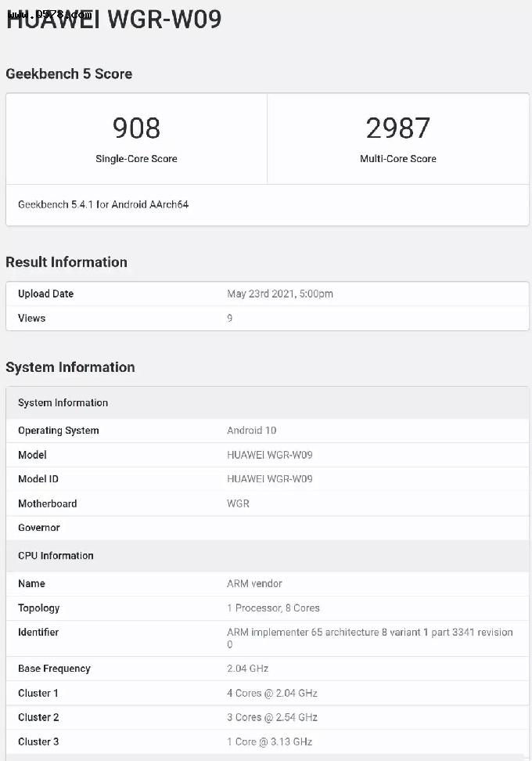The width and height of the screenshot is (532, 761).
Task: Click the Cluster 1 row label
Action: [38, 693]
